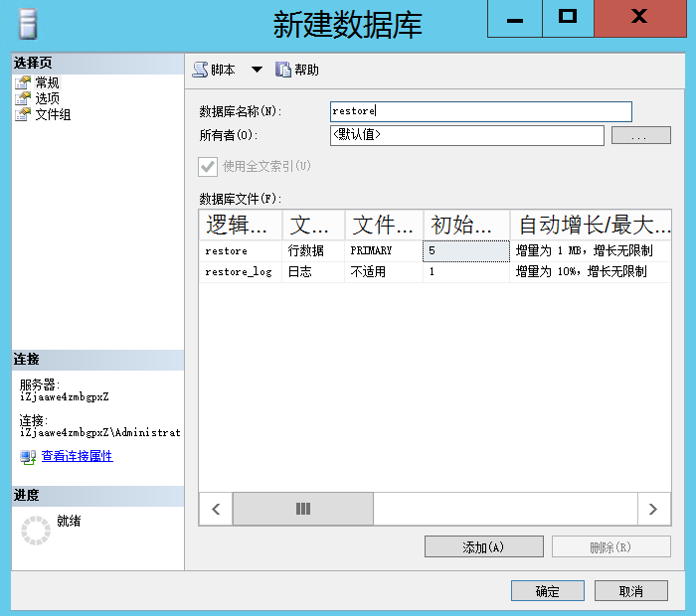
Task: Select the 行数据 file type cell
Action: pyautogui.click(x=313, y=251)
